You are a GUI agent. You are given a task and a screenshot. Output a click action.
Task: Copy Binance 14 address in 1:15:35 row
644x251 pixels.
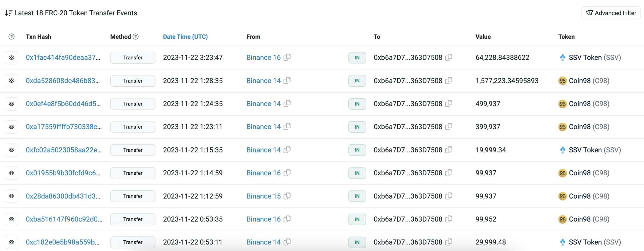tap(287, 150)
